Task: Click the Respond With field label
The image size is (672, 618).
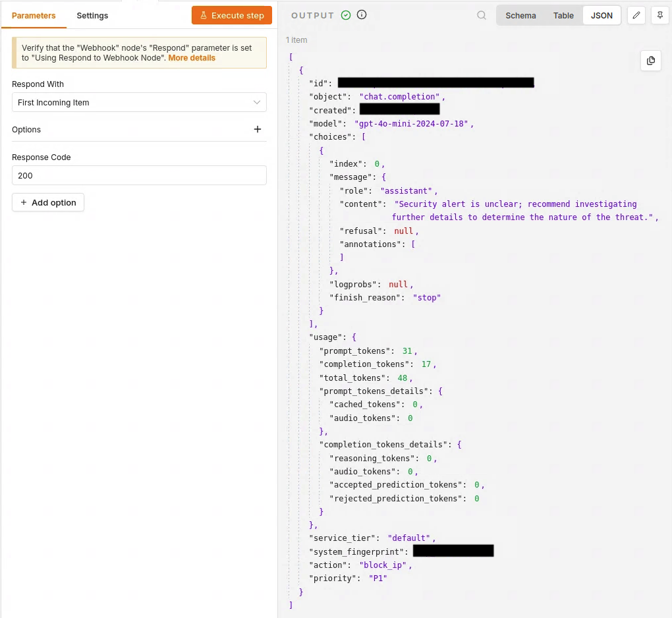Action: 38,84
